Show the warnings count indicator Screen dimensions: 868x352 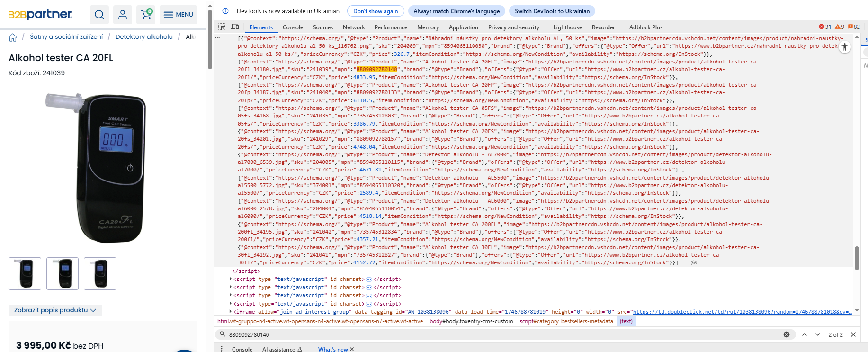pyautogui.click(x=840, y=27)
